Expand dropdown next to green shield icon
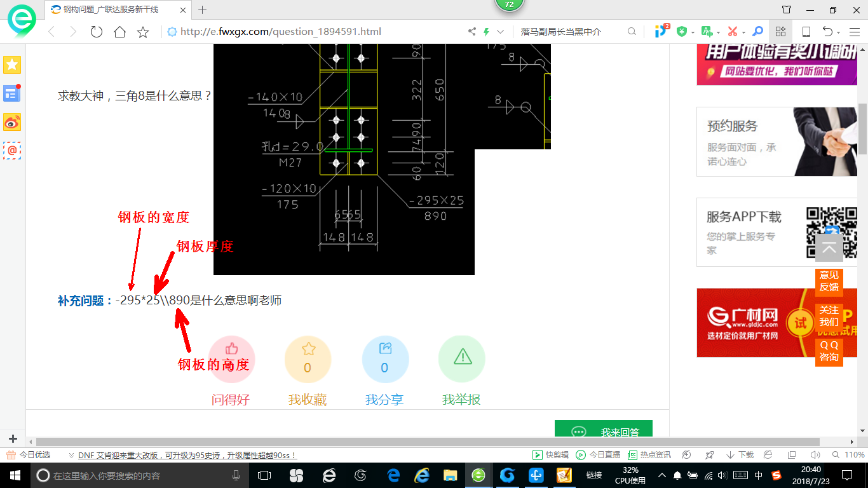 click(693, 32)
